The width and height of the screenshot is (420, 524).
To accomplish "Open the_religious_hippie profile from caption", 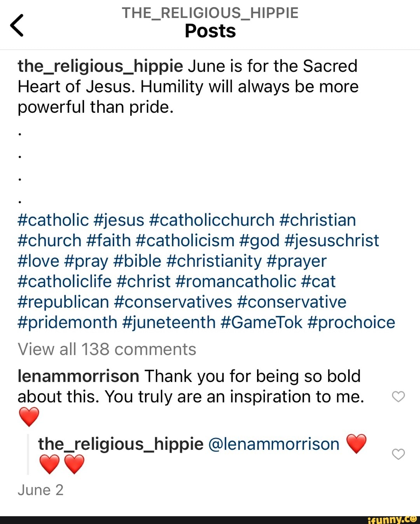I will (100, 66).
